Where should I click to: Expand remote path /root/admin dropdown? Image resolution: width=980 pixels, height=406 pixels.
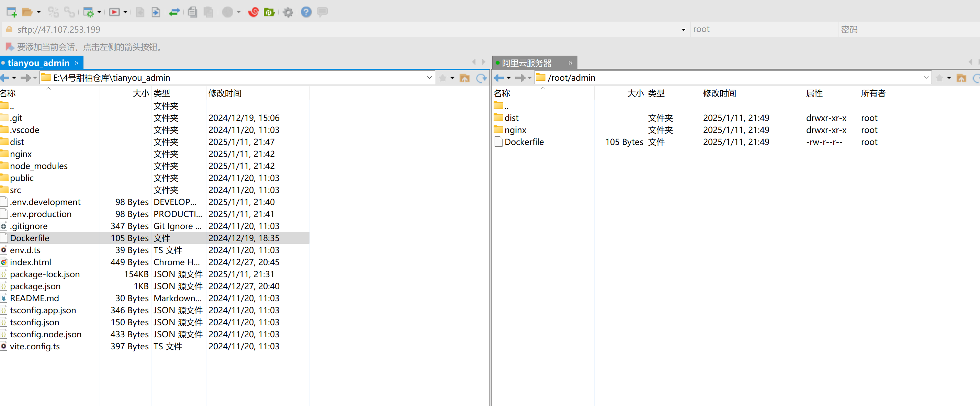926,78
